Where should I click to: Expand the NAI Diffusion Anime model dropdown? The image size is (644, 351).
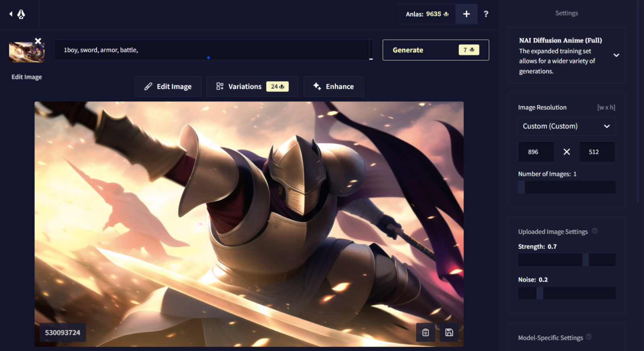pyautogui.click(x=616, y=55)
